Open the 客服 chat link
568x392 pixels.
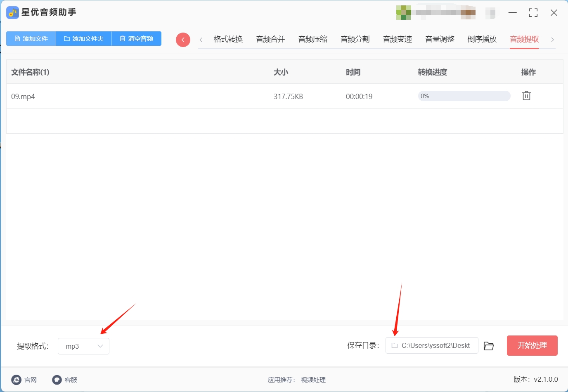(65, 380)
